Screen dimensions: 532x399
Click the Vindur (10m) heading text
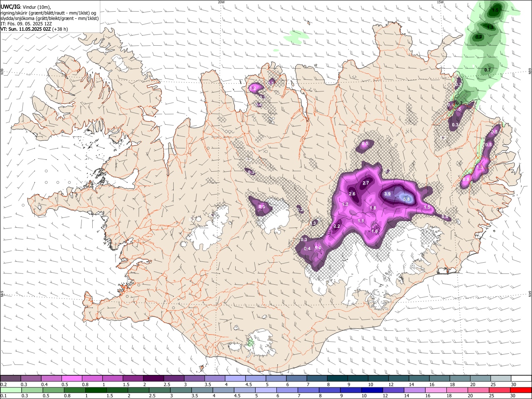tap(37, 7)
